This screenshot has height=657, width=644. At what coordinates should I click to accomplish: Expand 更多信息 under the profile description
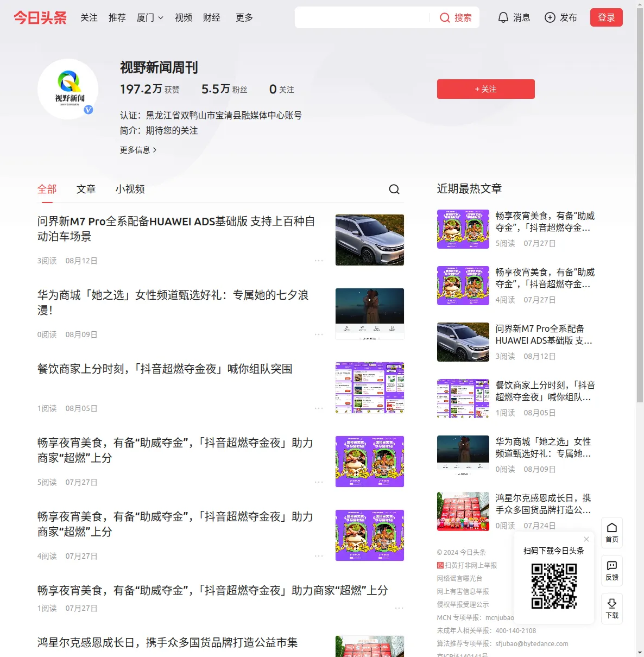click(x=138, y=150)
